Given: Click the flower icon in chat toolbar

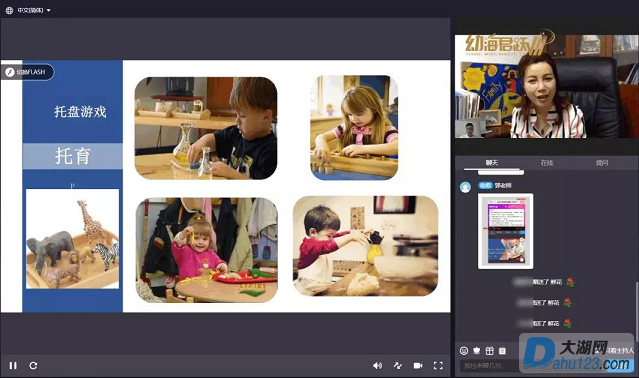Looking at the screenshot, I should coord(476,350).
